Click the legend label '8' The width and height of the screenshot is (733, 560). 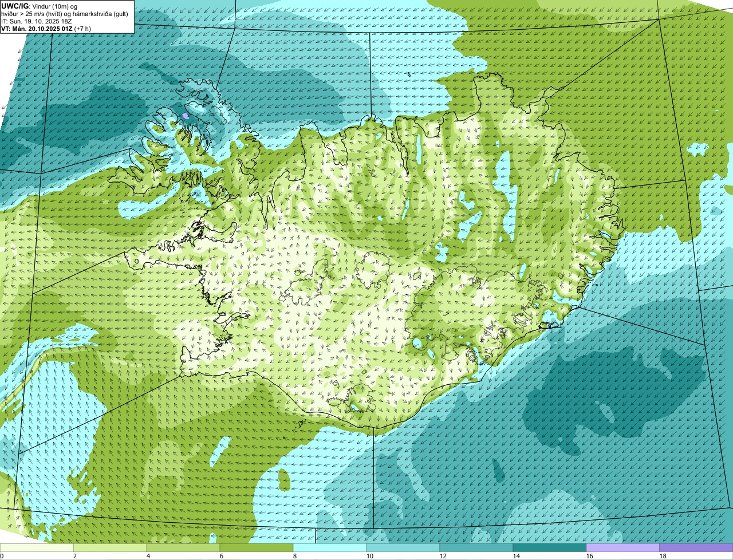click(295, 556)
